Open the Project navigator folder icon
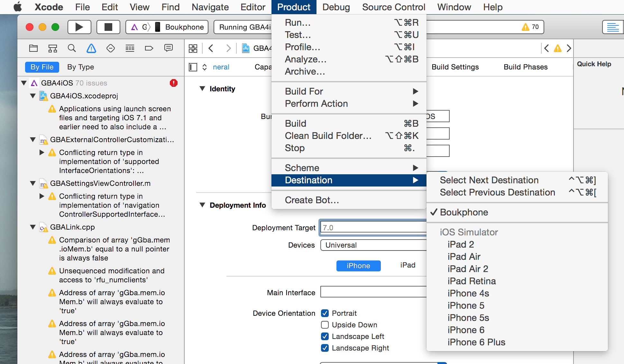 coord(33,48)
